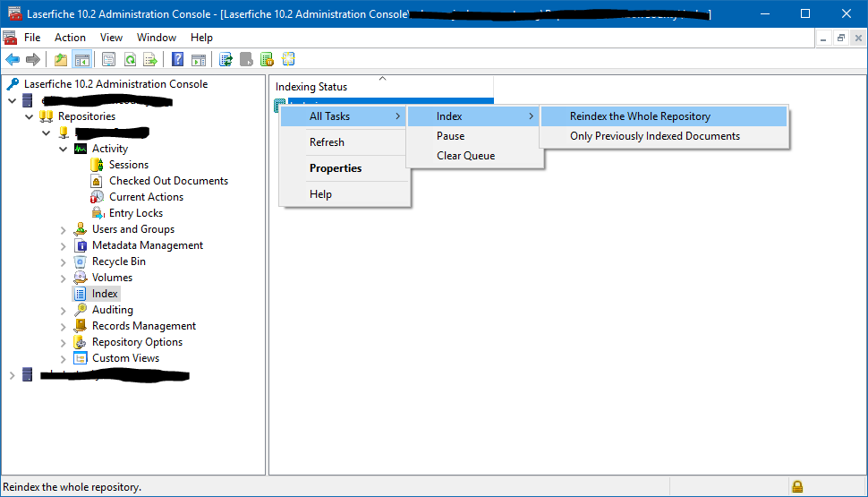The height and width of the screenshot is (497, 868).
Task: Click the Checked Out Documents lock icon
Action: tap(97, 181)
